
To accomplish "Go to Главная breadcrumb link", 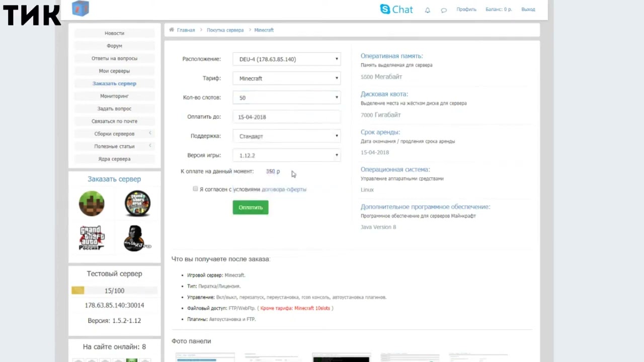I will point(186,30).
